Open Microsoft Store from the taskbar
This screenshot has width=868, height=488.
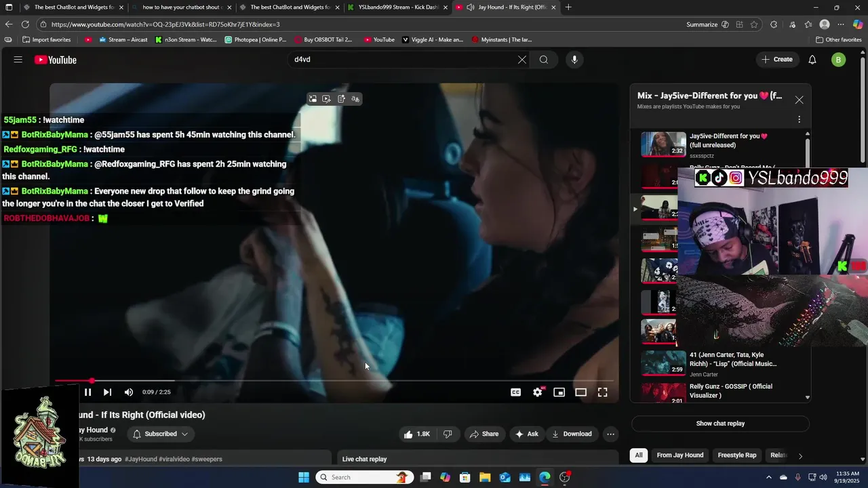(465, 477)
